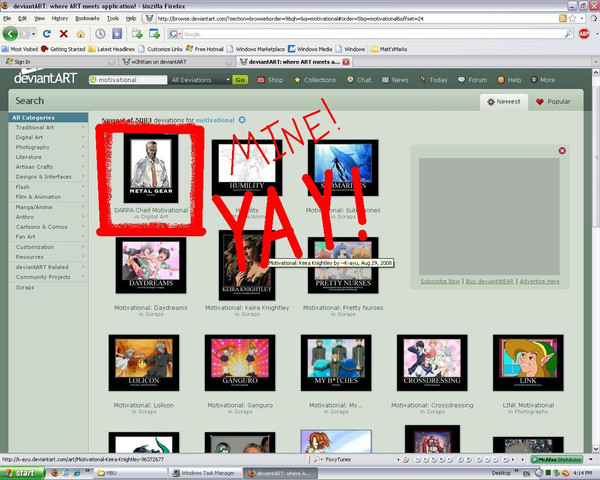Open the MBU folder taskbar button
The image size is (600, 480).
(x=130, y=473)
